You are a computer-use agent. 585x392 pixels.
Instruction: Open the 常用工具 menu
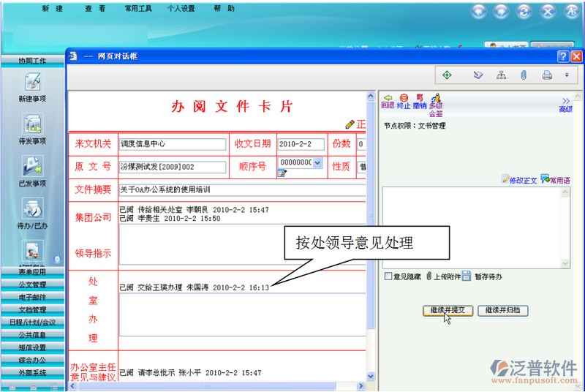coord(137,9)
